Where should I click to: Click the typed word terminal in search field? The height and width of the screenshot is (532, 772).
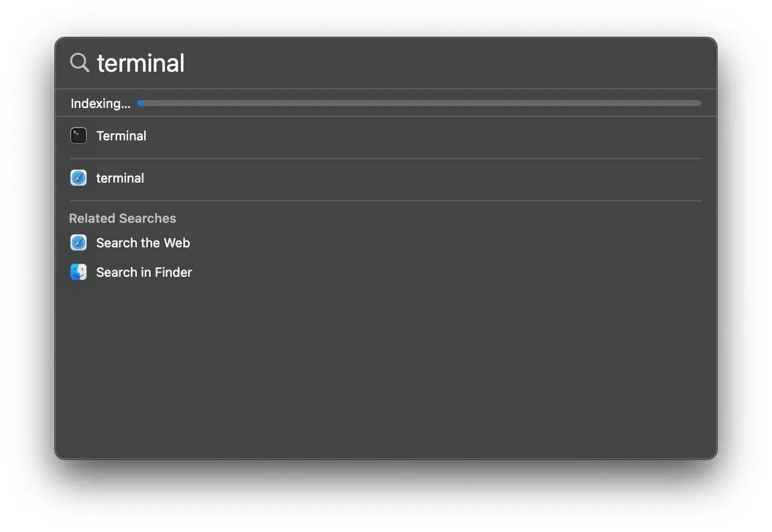[141, 63]
